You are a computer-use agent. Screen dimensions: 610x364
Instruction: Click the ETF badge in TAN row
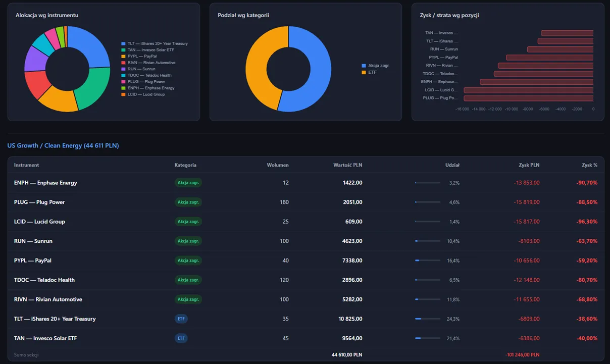[181, 338]
